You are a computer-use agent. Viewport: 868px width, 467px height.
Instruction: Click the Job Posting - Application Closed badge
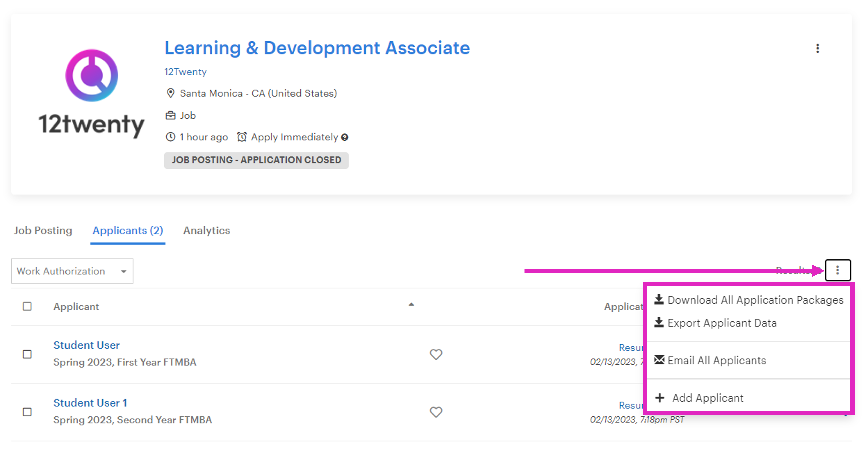257,160
